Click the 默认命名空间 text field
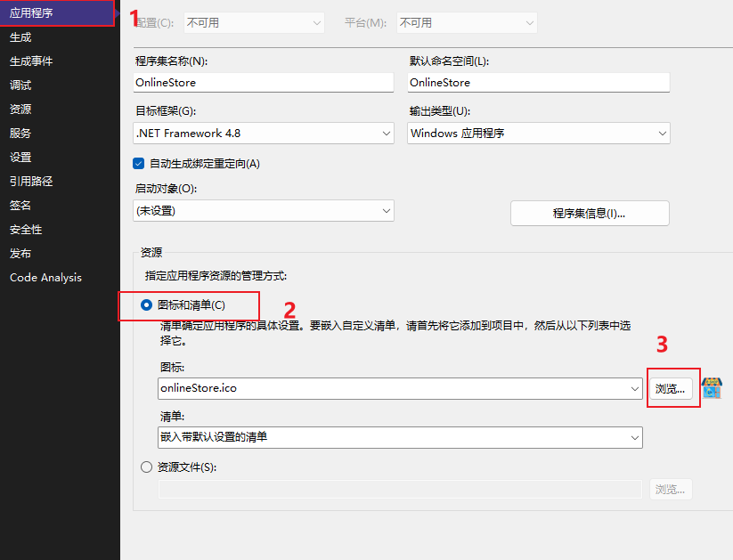This screenshot has height=560, width=733. (538, 82)
